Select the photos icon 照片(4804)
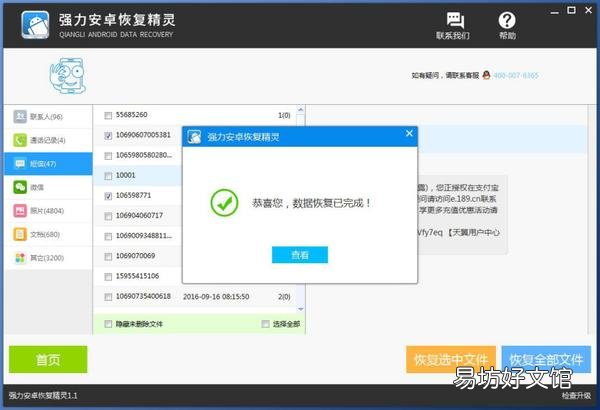The width and height of the screenshot is (600, 410). click(x=20, y=211)
